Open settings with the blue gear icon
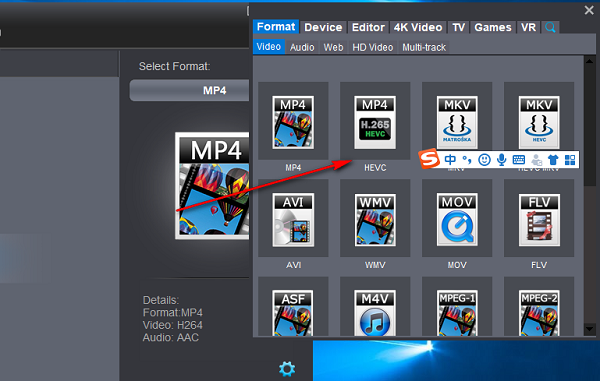 click(287, 369)
